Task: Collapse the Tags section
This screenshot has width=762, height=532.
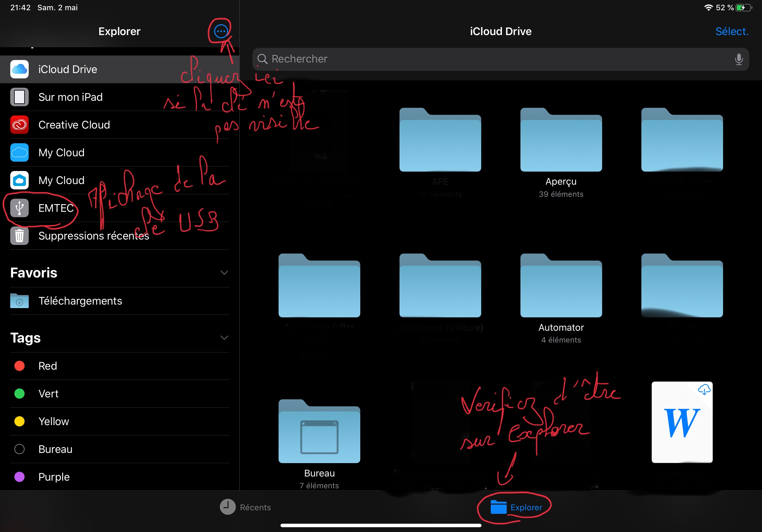Action: (x=224, y=338)
